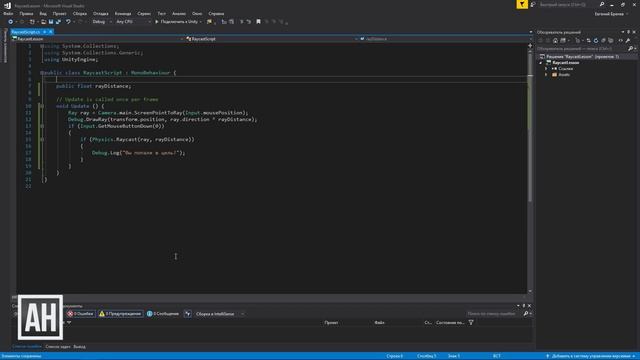
Task: Open the Any CPU platform dropdown
Action: click(133, 22)
